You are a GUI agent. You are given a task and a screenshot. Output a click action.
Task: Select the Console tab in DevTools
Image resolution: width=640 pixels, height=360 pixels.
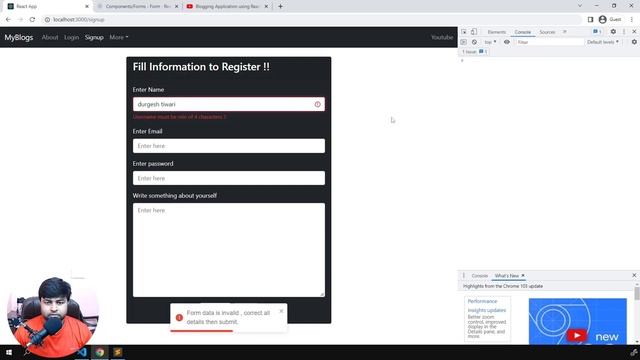point(522,32)
